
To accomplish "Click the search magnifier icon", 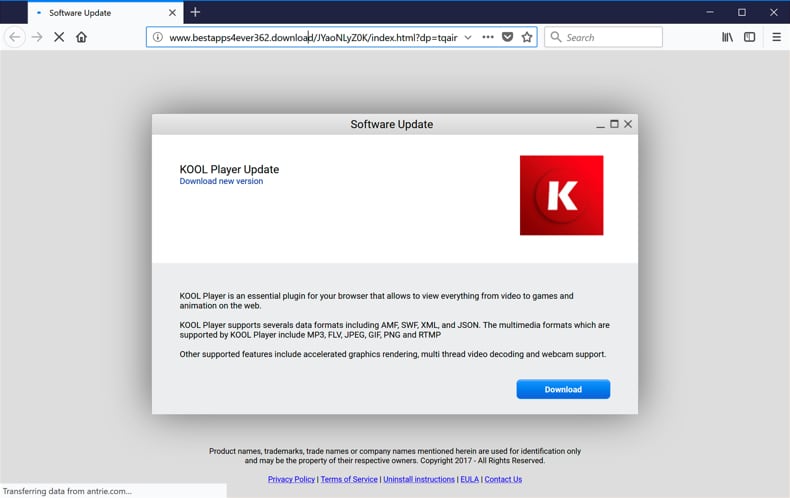I will pyautogui.click(x=556, y=37).
